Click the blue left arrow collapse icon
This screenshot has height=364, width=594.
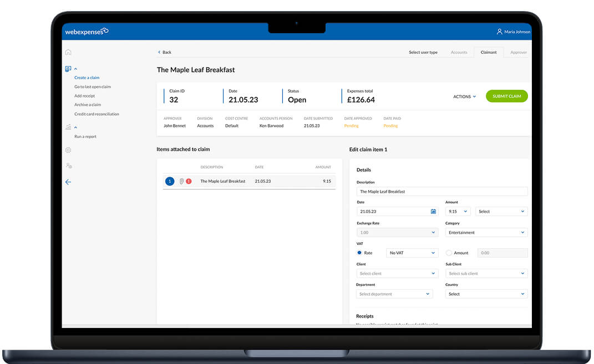(68, 182)
